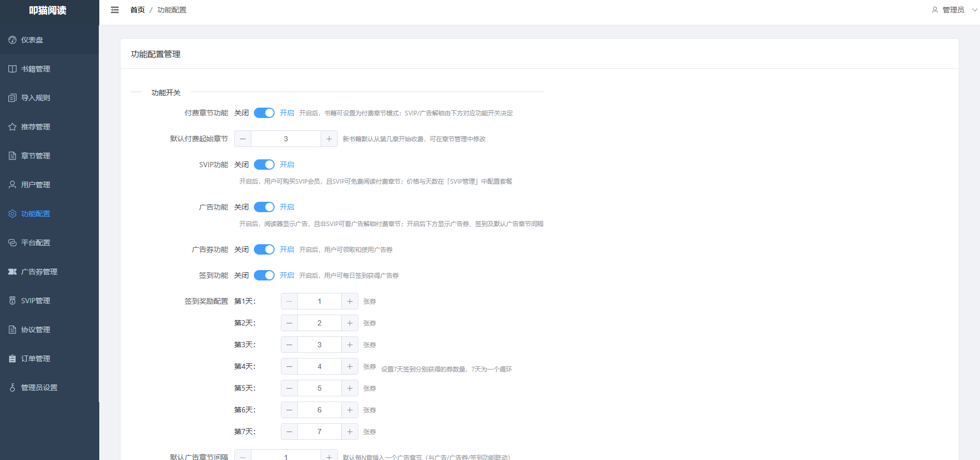
Task: Click the 第4天 reward number field
Action: coord(319,366)
